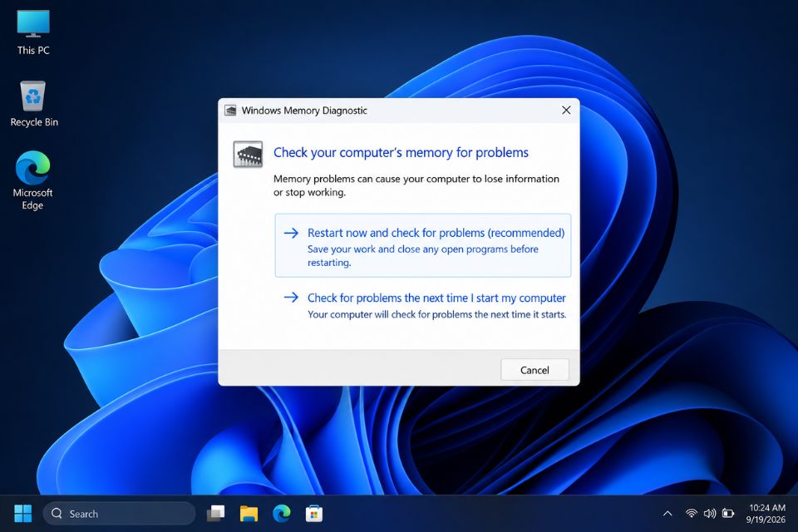Image resolution: width=798 pixels, height=532 pixels.
Task: Open Microsoft Store from the taskbar
Action: (314, 513)
